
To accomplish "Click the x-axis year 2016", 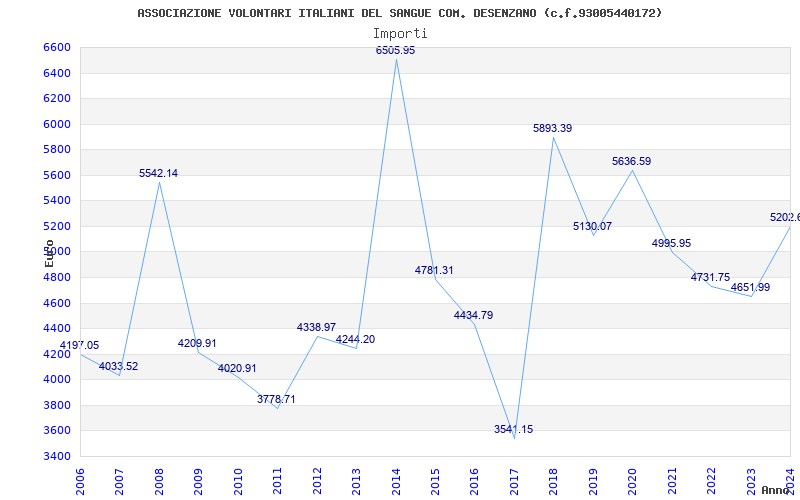I will coord(474,482).
